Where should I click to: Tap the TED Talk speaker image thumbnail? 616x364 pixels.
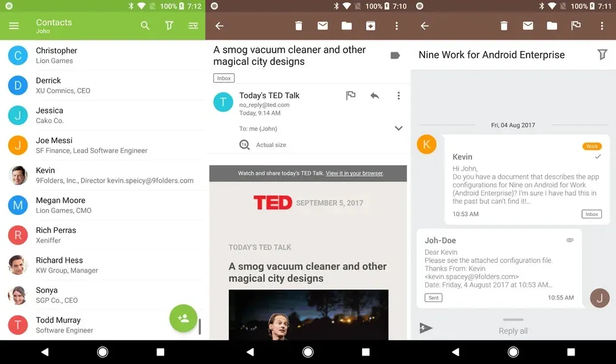coord(309,315)
